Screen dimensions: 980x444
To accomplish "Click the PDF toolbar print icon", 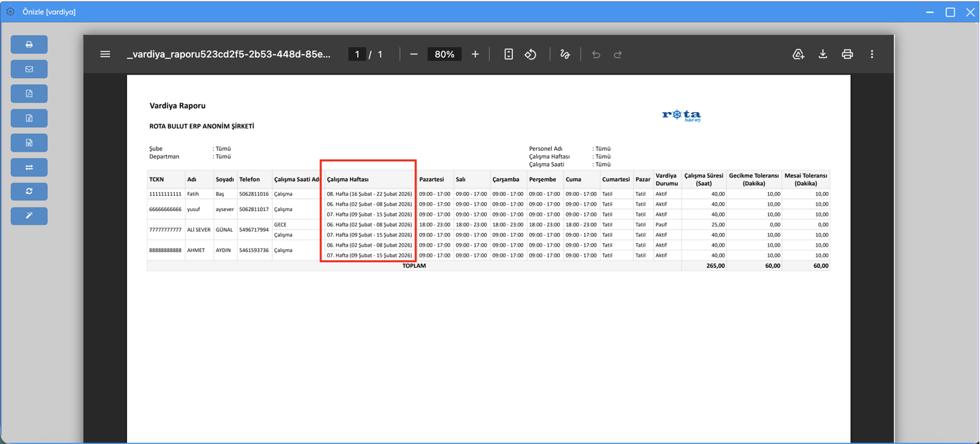I will [x=848, y=54].
